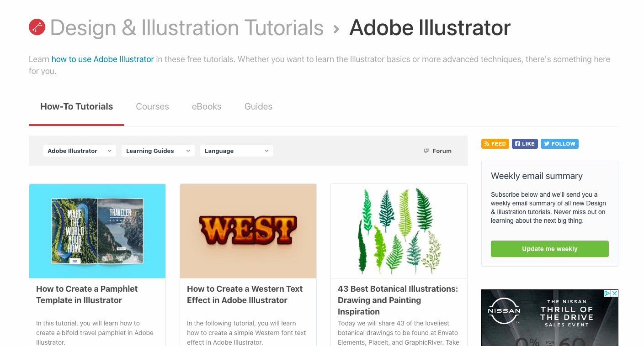Open '43 Best Botanical Illustrations' article title

pyautogui.click(x=398, y=300)
